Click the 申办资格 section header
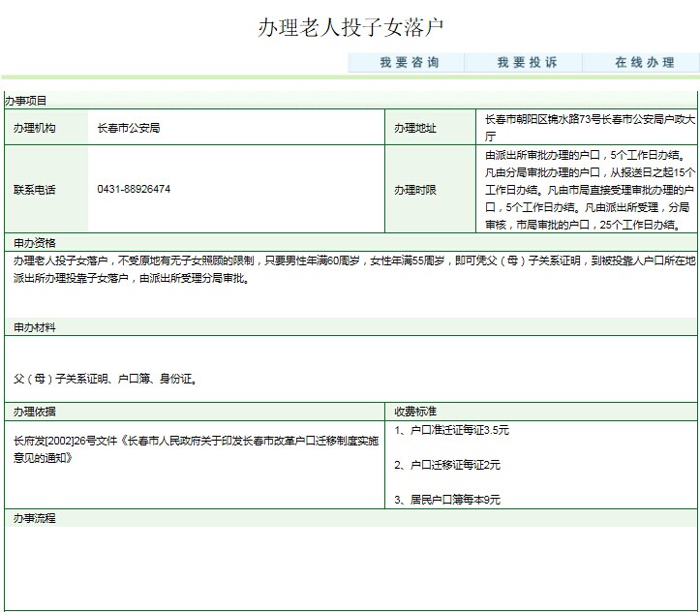The height and width of the screenshot is (612, 700). point(350,243)
